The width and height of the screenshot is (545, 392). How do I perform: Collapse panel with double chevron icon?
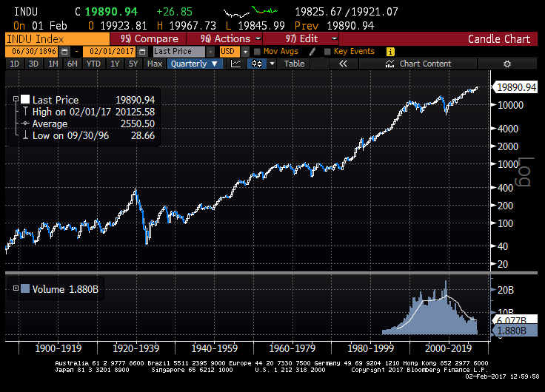343,64
